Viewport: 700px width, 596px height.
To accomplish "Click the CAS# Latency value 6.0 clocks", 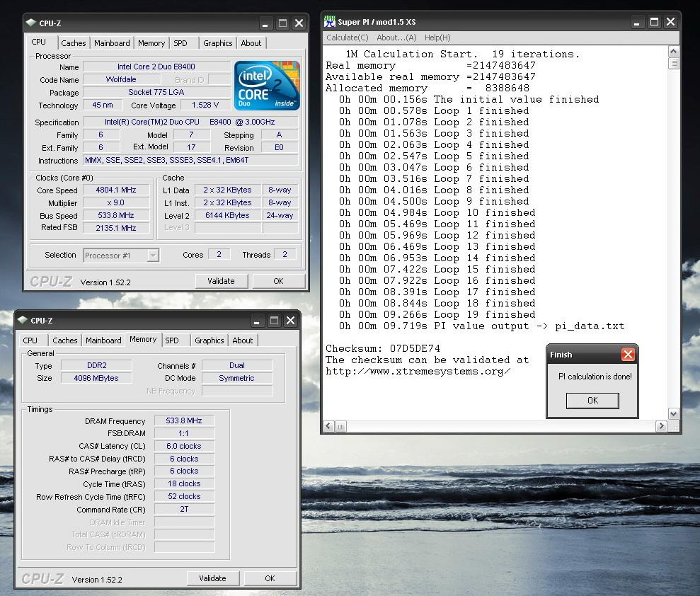I will (x=184, y=446).
